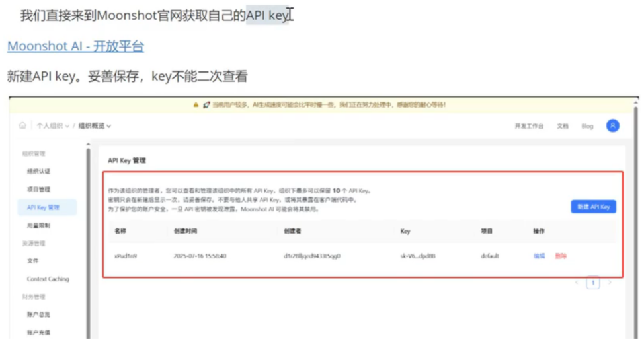Screen dimensions: 644x350
Task: Click 删除 for the sk-V6 key row
Action: 561,256
